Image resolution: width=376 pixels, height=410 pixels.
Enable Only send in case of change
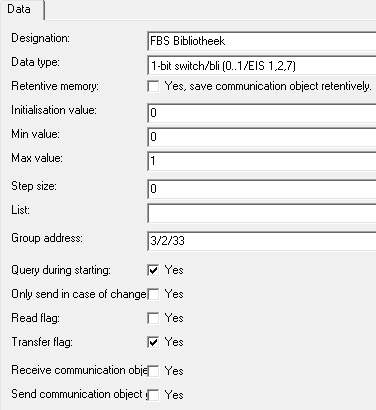[153, 294]
